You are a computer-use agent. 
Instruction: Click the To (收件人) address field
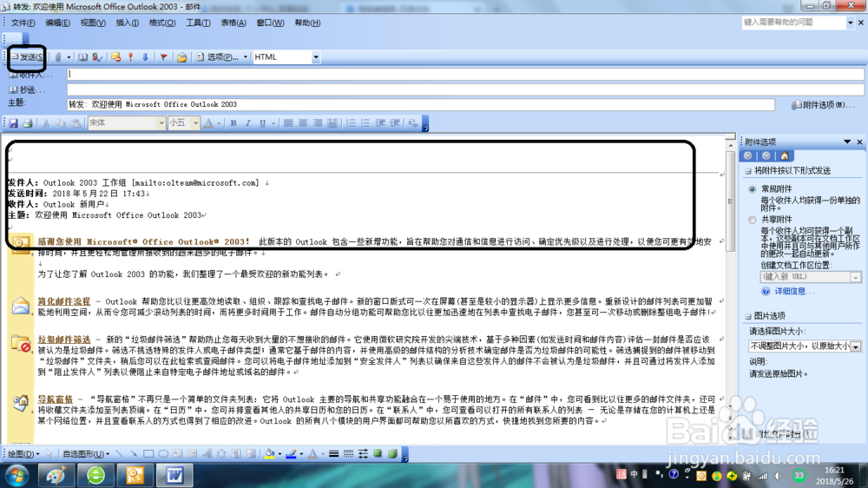coord(465,74)
